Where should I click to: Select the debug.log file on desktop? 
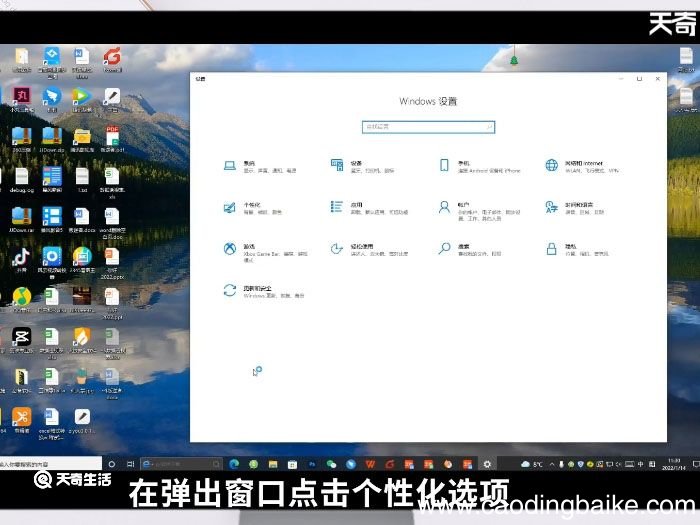click(x=21, y=179)
